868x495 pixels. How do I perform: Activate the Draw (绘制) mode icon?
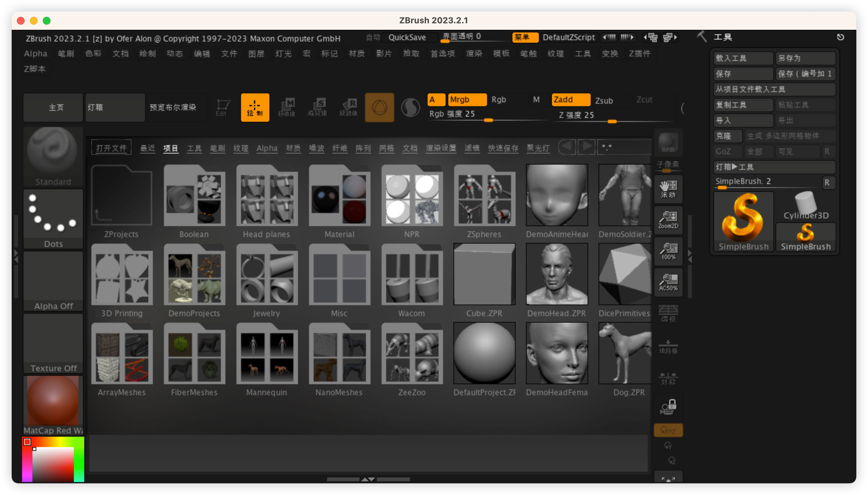pyautogui.click(x=255, y=108)
